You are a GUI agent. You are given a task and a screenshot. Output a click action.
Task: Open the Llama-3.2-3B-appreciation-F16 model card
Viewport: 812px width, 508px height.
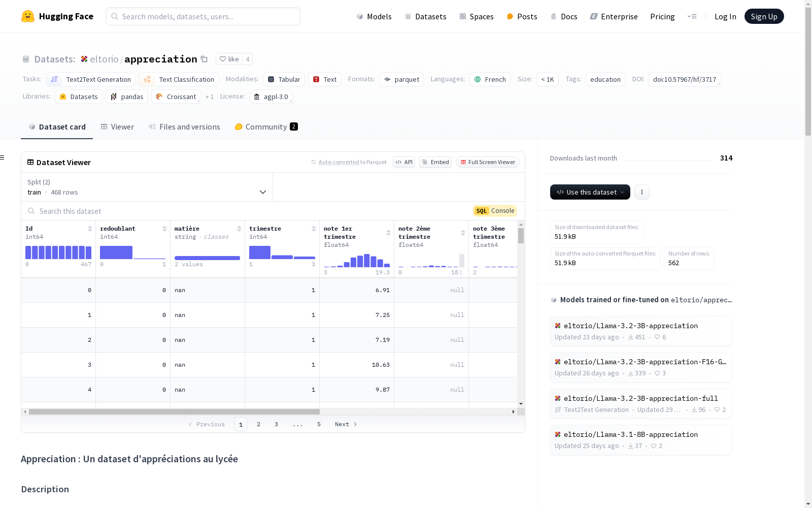(x=641, y=367)
